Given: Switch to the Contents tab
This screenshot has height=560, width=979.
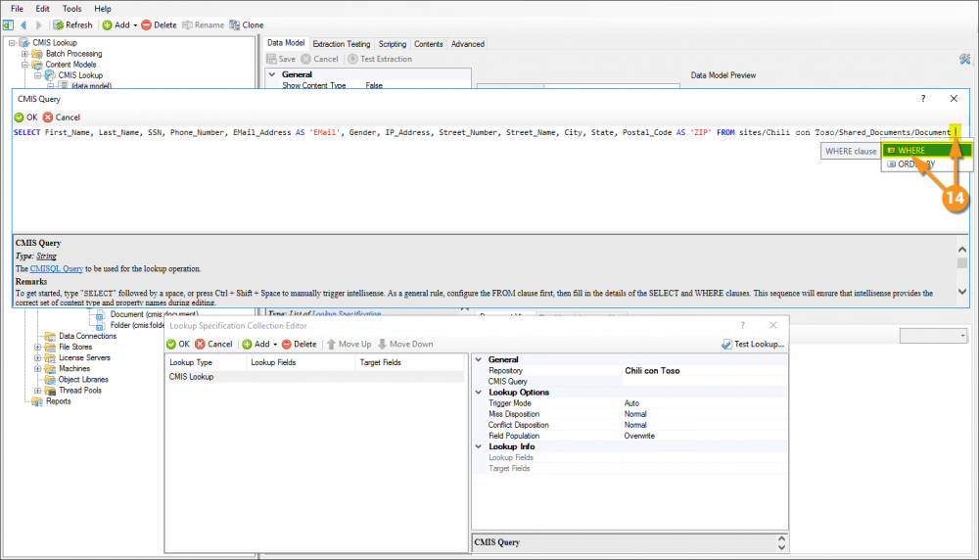Looking at the screenshot, I should click(429, 44).
